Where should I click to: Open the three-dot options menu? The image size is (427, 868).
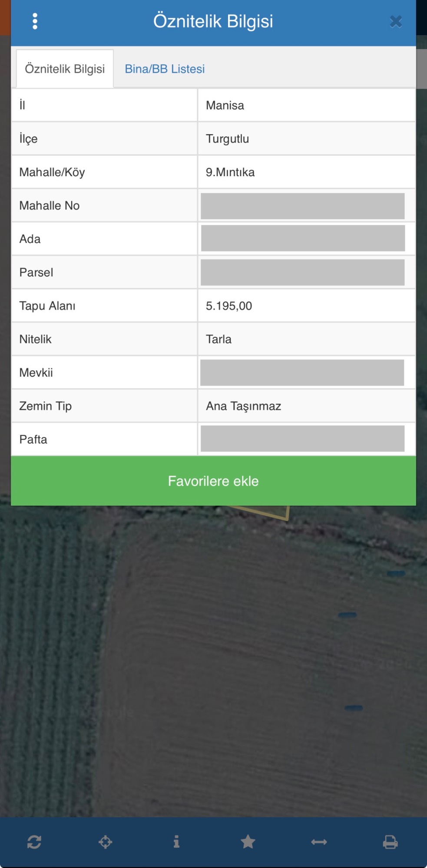[x=35, y=21]
